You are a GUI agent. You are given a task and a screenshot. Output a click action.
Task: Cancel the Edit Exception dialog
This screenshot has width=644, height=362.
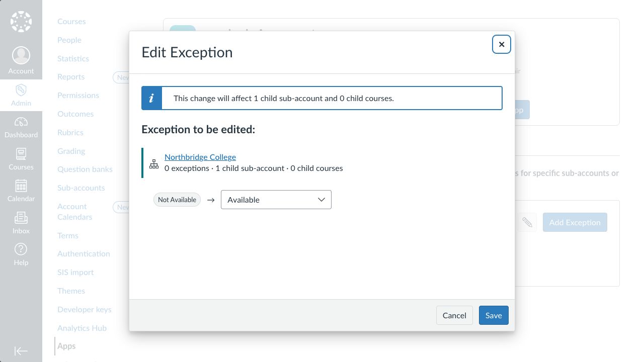[454, 315]
